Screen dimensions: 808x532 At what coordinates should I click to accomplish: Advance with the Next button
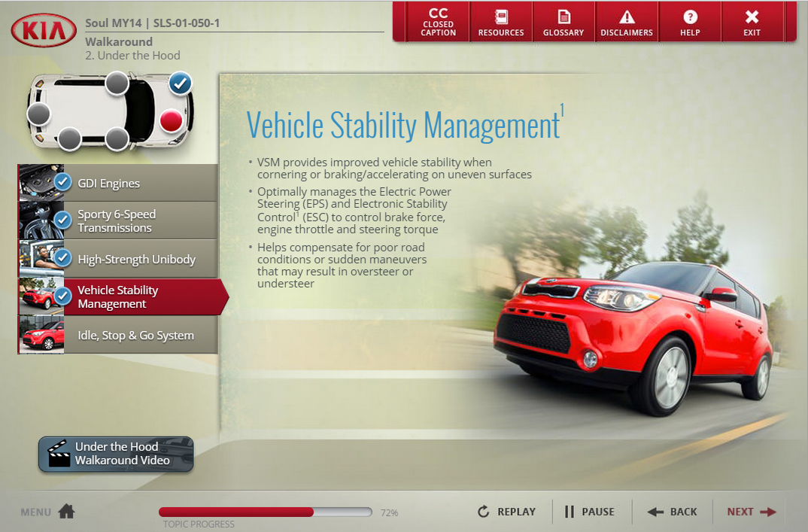click(x=752, y=512)
